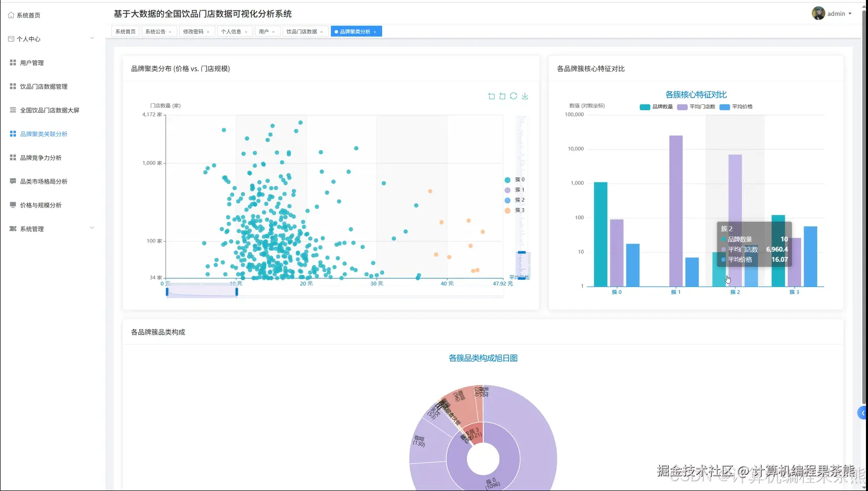868x491 pixels.
Task: Click the 品牌聚类分布 (价格 vs. 门店规模) heading
Action: point(180,69)
